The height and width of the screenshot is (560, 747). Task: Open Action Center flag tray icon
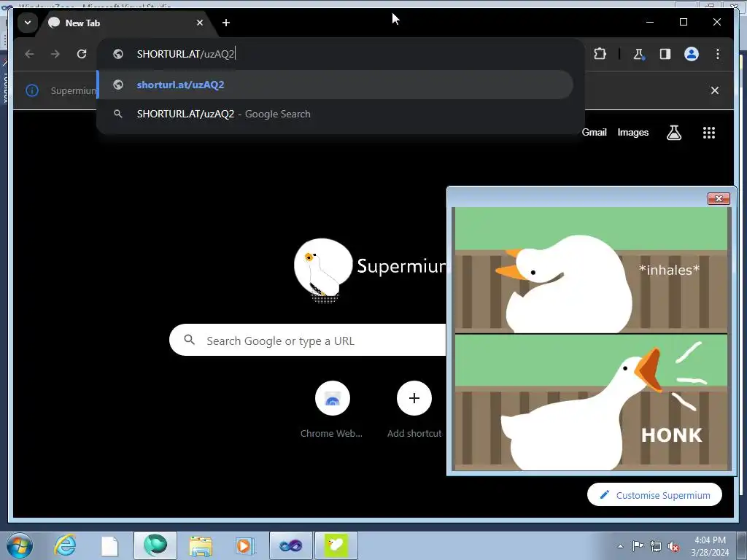coord(638,545)
